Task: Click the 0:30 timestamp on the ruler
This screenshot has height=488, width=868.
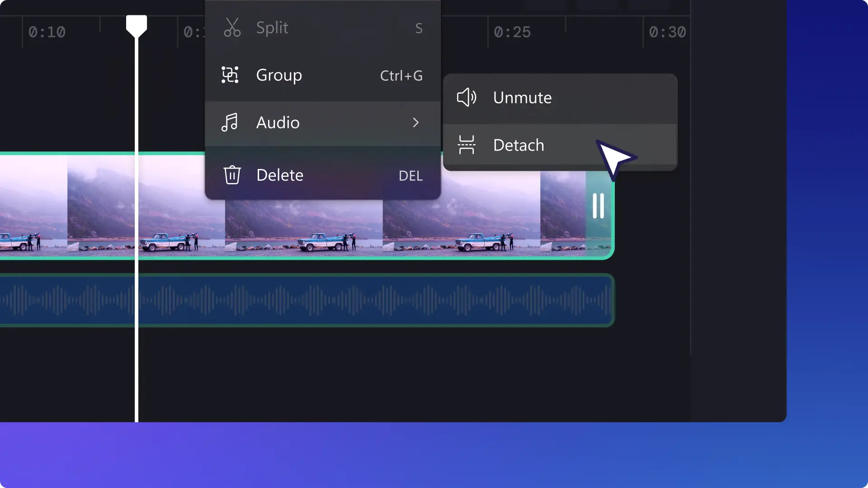Action: (x=667, y=32)
